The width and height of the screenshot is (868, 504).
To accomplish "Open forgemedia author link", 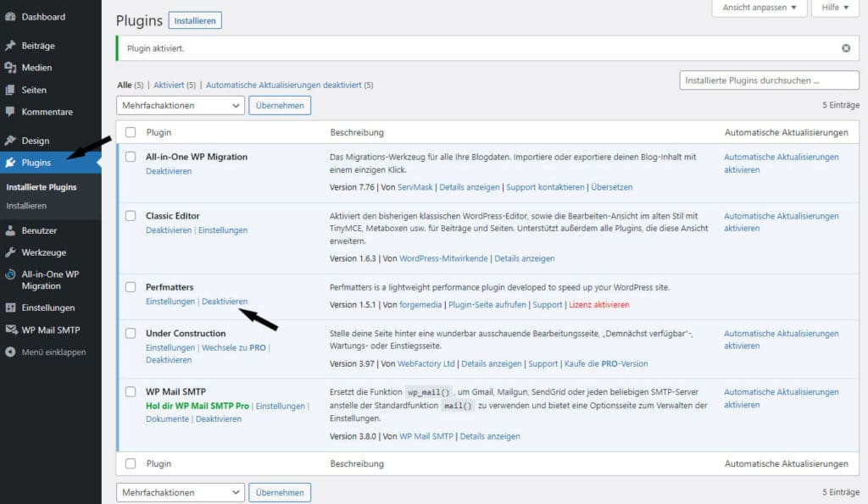I will point(420,305).
